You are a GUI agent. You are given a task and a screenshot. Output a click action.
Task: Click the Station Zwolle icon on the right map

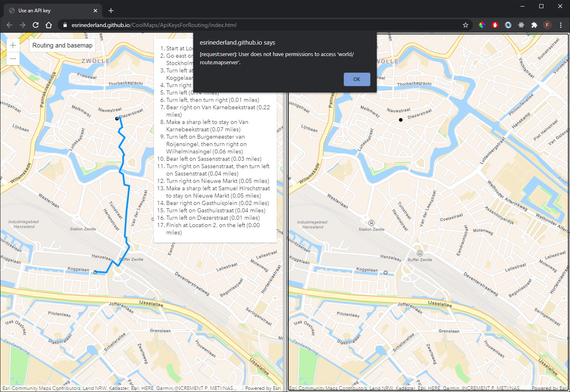(x=371, y=223)
